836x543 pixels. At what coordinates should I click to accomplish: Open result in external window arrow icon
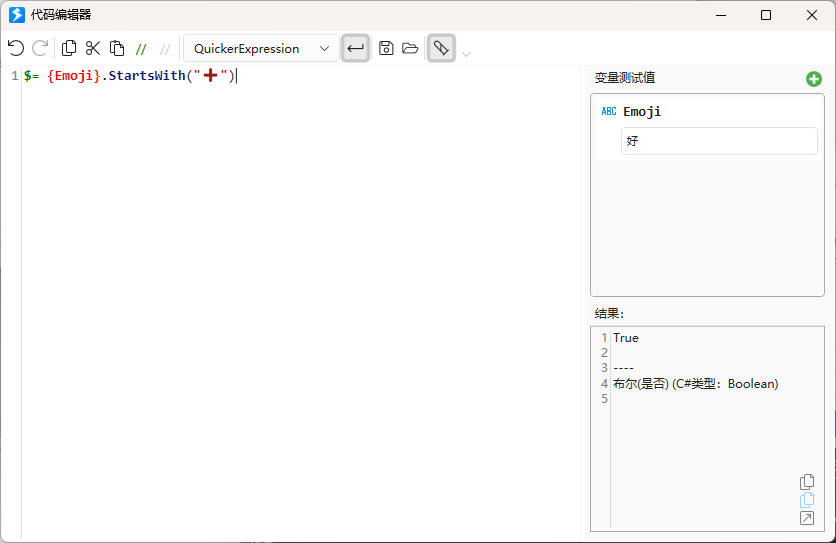coord(807,518)
